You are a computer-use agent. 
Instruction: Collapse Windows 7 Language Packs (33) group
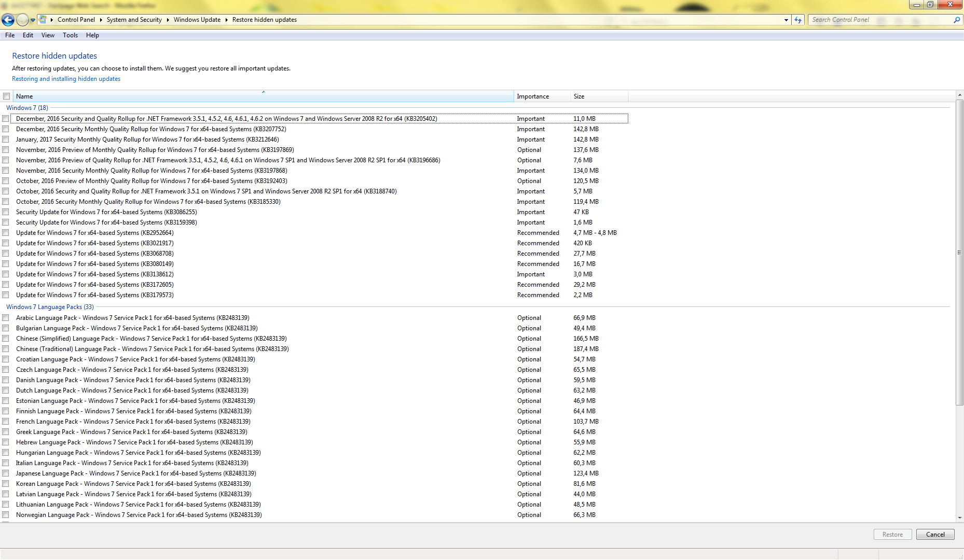pos(50,307)
